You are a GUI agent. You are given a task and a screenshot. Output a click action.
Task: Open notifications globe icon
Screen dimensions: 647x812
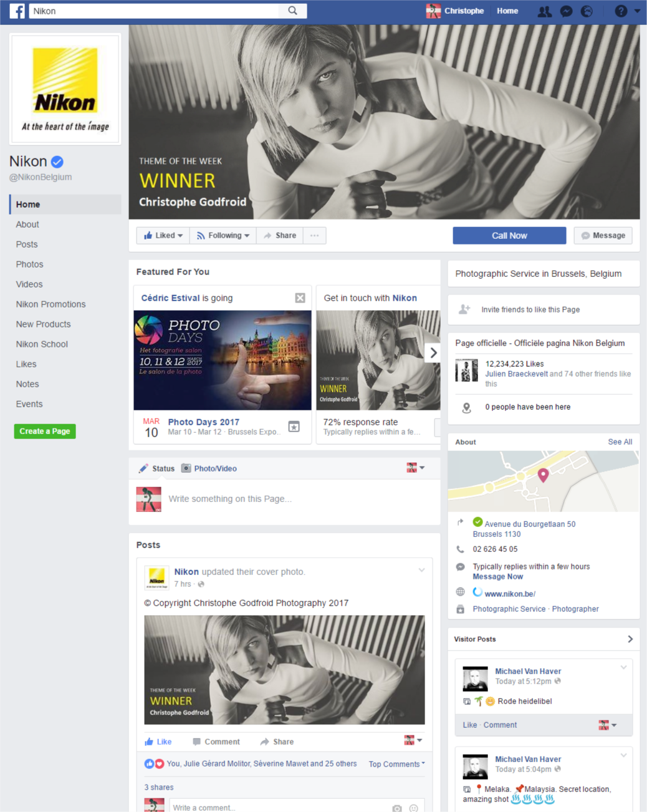click(x=587, y=11)
